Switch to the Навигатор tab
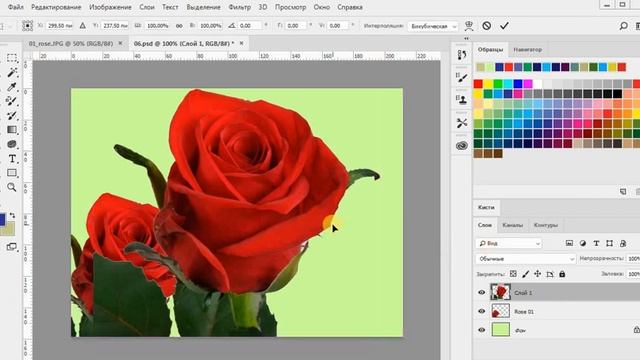 528,49
